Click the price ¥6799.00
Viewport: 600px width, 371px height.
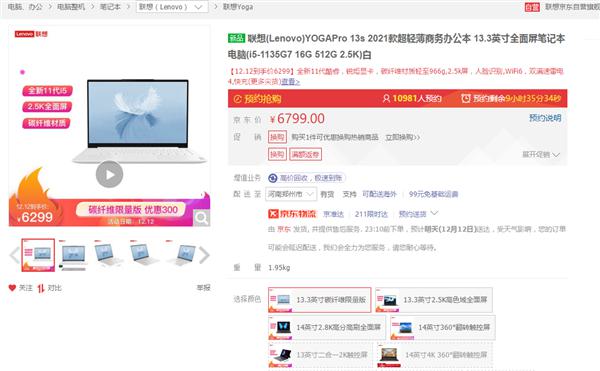[x=297, y=119]
